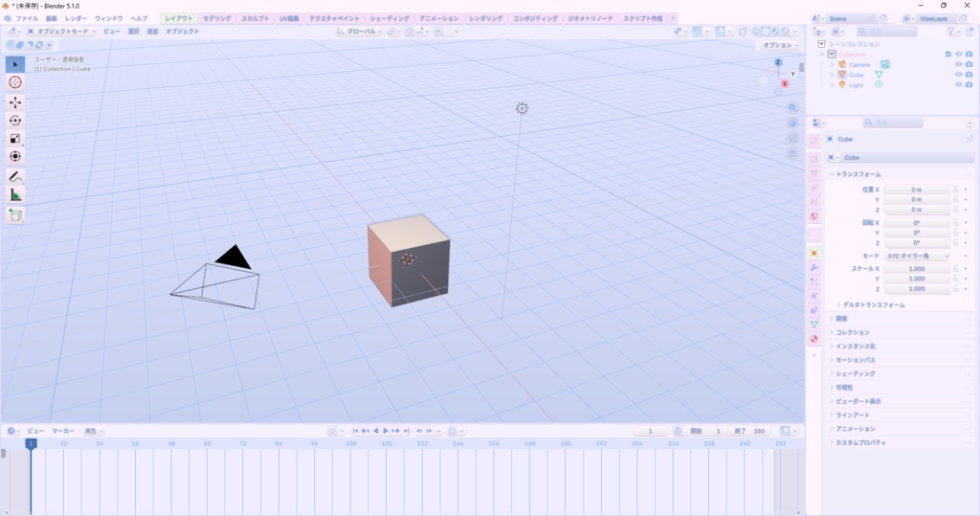Select the Measure ruler tool
The width and height of the screenshot is (980, 516).
coord(15,195)
